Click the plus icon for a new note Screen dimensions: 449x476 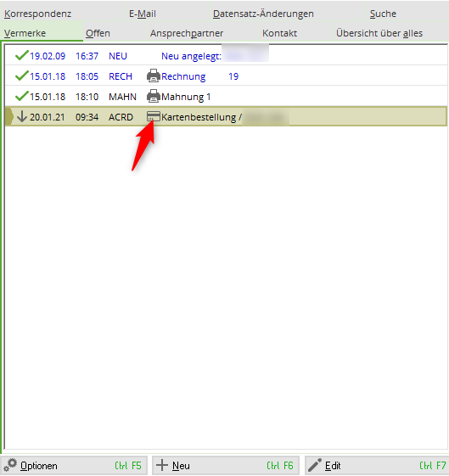162,465
